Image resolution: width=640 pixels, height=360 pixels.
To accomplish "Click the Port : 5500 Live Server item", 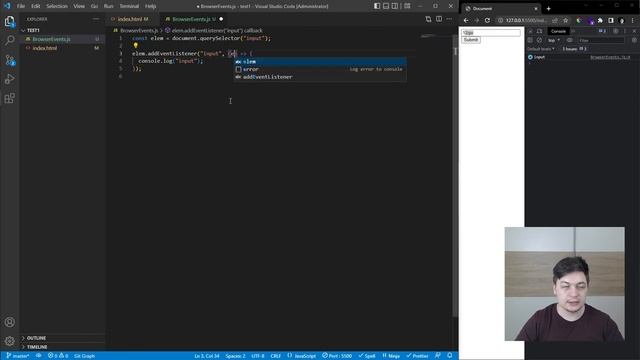I will 337,356.
